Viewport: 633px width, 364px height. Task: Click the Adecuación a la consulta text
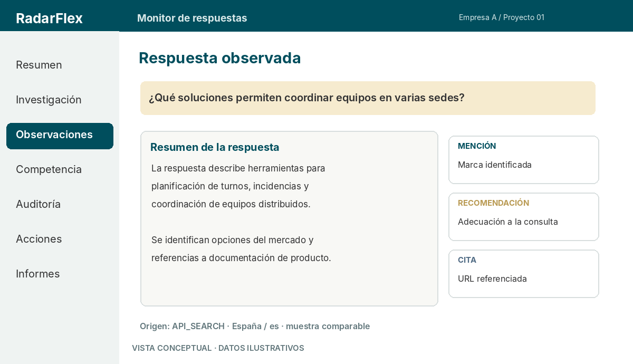point(508,222)
